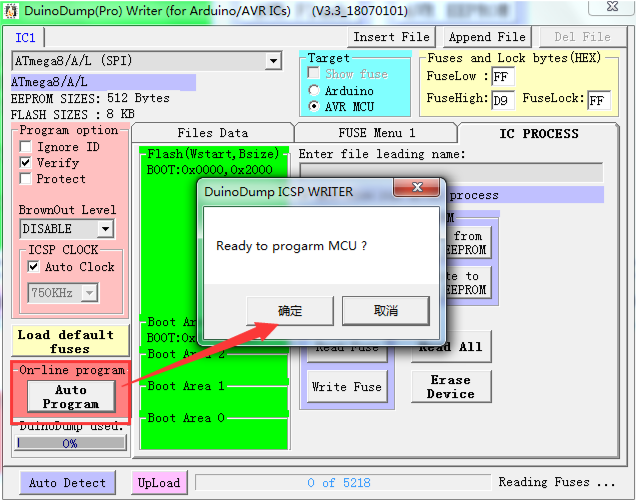The height and width of the screenshot is (500, 636).
Task: Click the Del File button
Action: coord(582,37)
